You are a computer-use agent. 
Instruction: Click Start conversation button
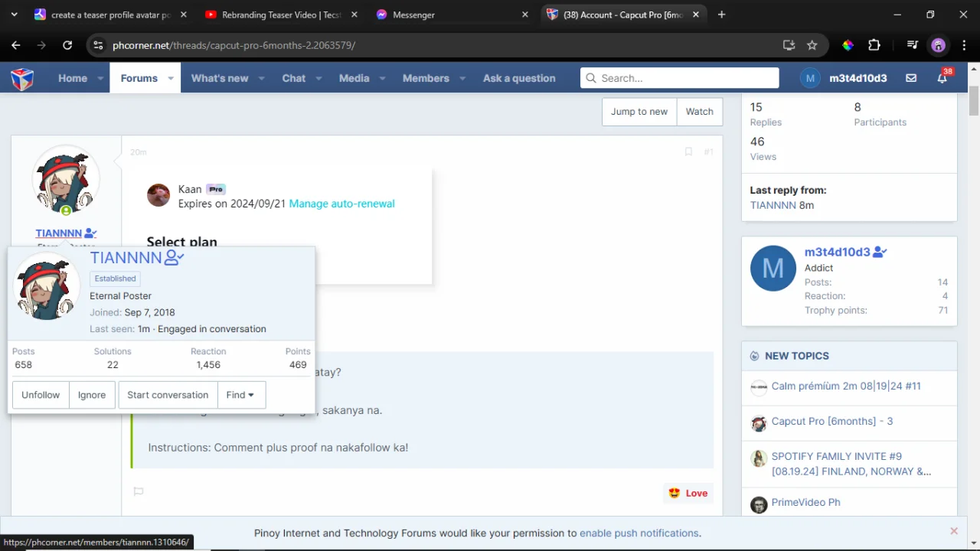pyautogui.click(x=168, y=395)
